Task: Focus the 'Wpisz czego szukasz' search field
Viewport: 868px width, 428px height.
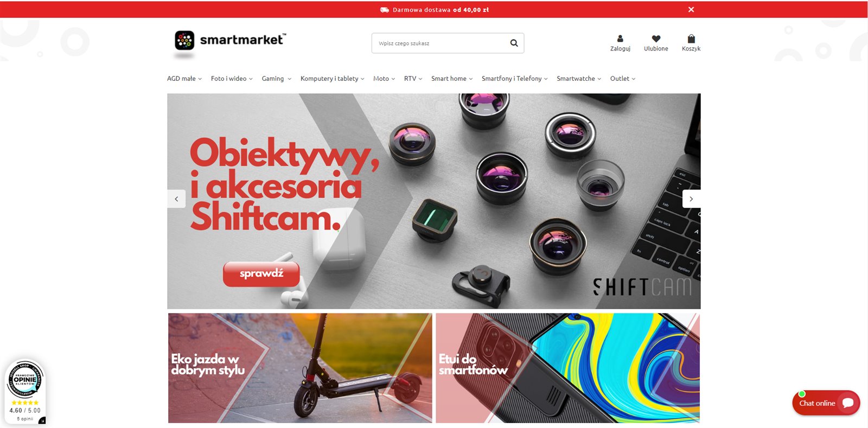Action: coord(439,43)
